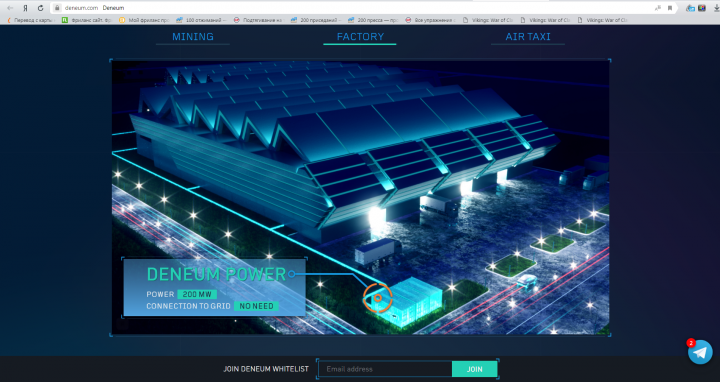Open the blue folder extension icon
Image resolution: width=720 pixels, height=382 pixels.
[x=690, y=8]
